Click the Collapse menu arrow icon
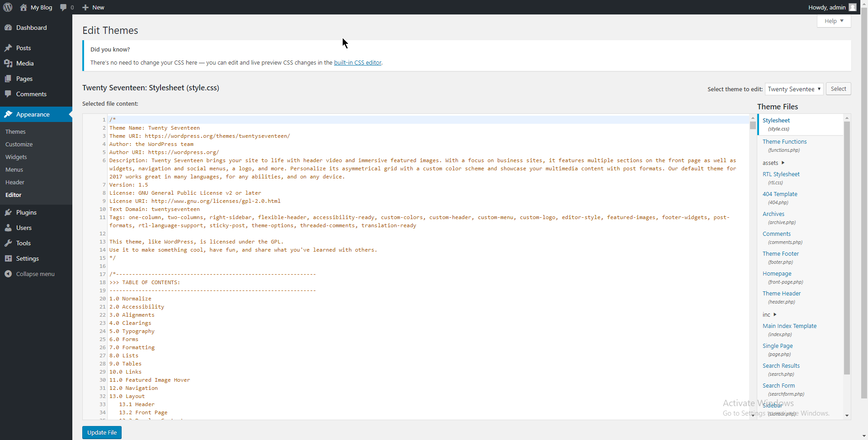 coord(8,274)
